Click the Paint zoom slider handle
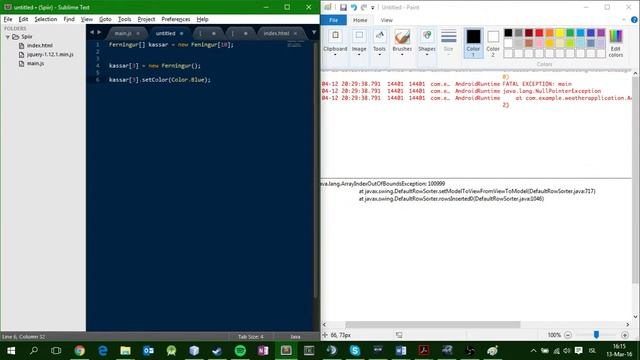This screenshot has height=360, width=640. 596,335
